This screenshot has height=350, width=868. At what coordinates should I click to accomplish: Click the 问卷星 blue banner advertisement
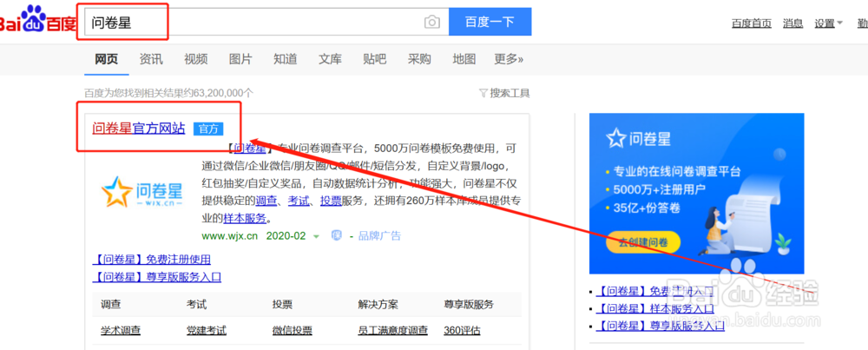pos(696,194)
